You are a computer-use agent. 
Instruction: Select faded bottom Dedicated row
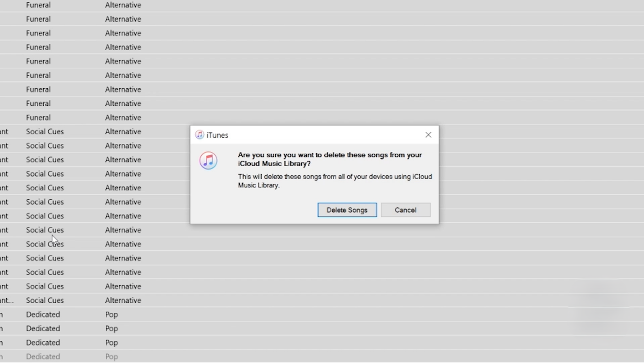(322, 356)
